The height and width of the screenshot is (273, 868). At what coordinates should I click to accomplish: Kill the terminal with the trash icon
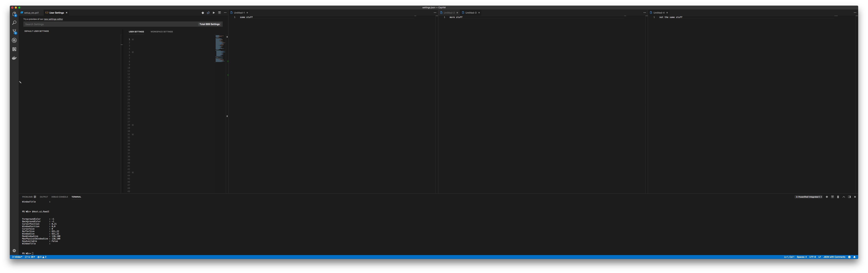point(838,197)
